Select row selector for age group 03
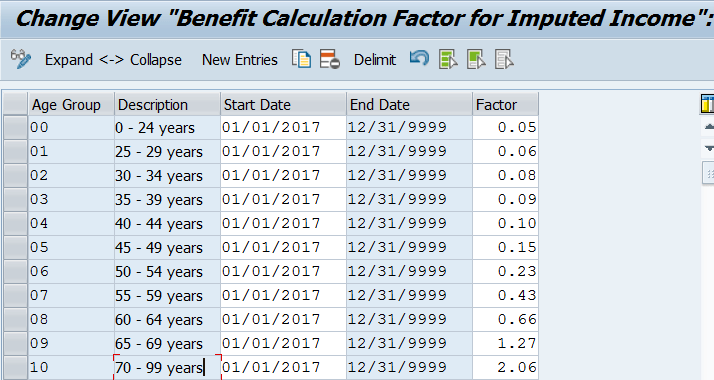Viewport: 714px width, 380px height. point(15,199)
